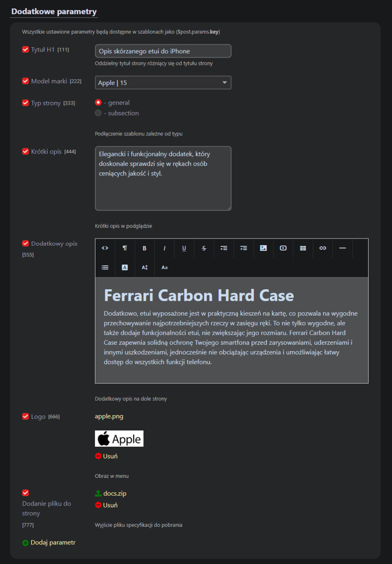The height and width of the screenshot is (564, 392).
Task: Open the paragraph format menu
Action: (x=125, y=248)
